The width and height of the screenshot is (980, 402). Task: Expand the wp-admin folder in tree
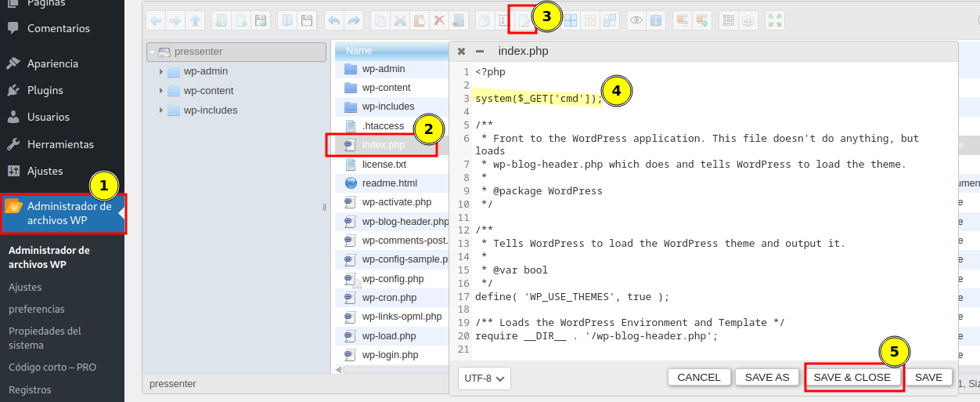161,71
